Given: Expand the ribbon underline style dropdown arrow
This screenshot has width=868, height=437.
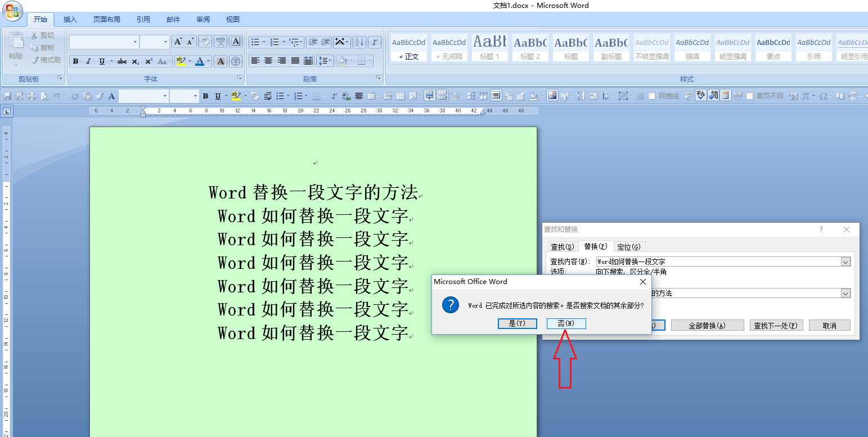Looking at the screenshot, I should point(111,61).
